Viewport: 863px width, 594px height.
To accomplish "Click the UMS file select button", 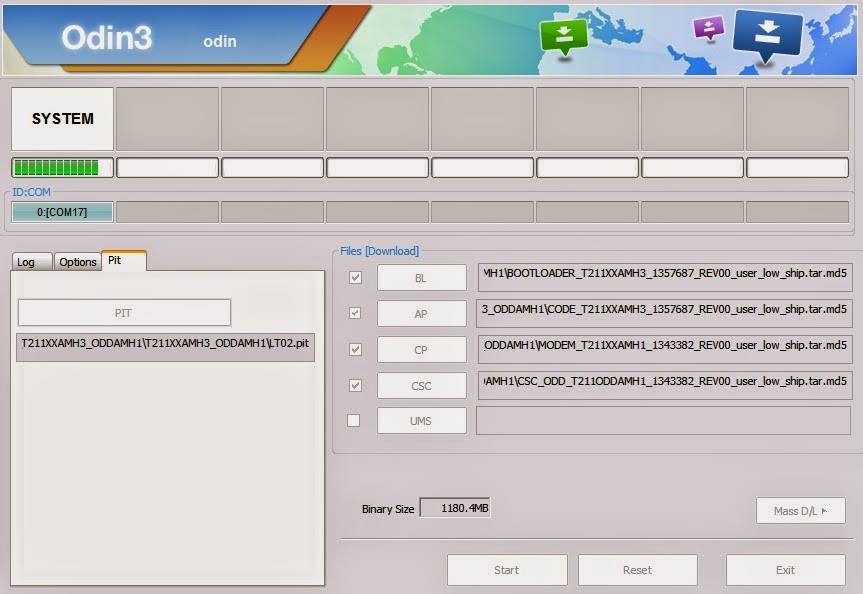I will (422, 421).
